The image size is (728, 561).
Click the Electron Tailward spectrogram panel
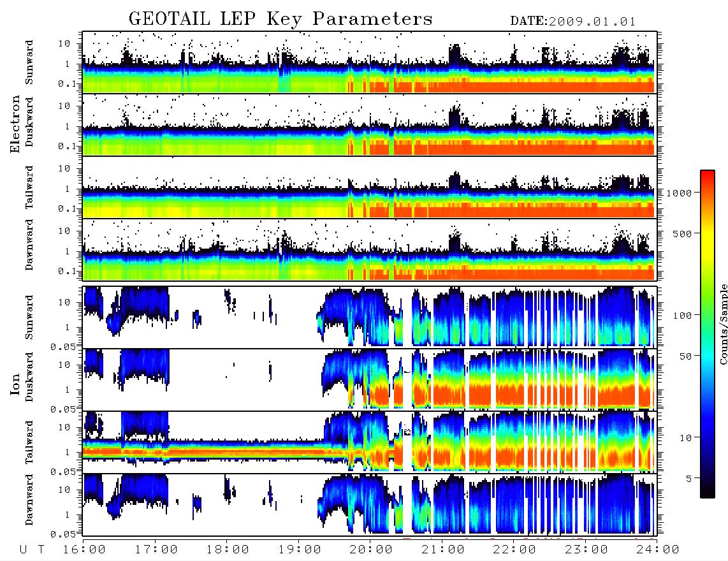coord(370,187)
